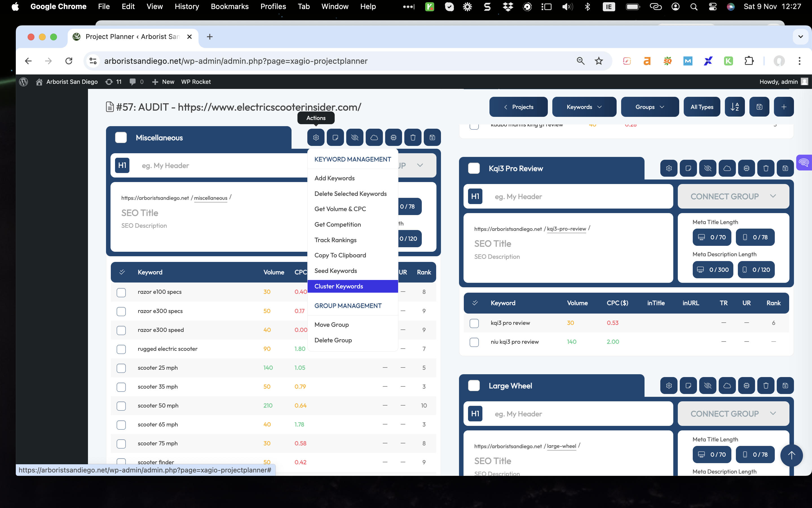The height and width of the screenshot is (508, 812).
Task: Click hidden-eye icon in Large Wheel group
Action: click(708, 386)
